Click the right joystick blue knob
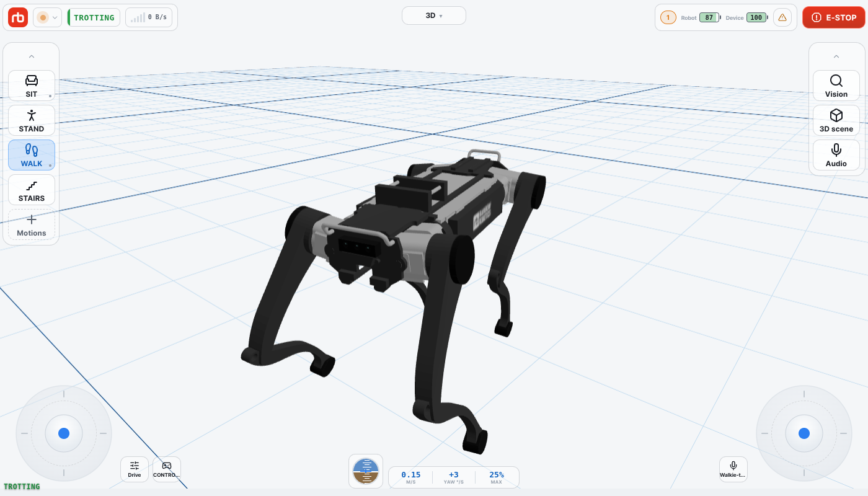The image size is (868, 496). pos(804,433)
